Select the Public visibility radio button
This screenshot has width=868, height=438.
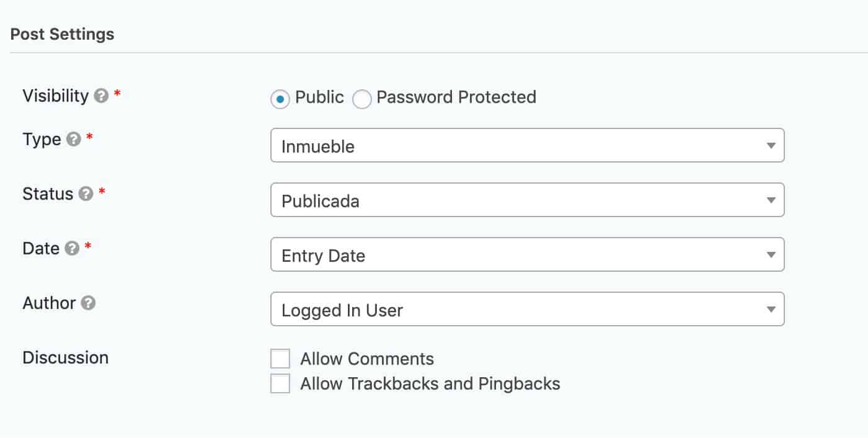tap(280, 99)
